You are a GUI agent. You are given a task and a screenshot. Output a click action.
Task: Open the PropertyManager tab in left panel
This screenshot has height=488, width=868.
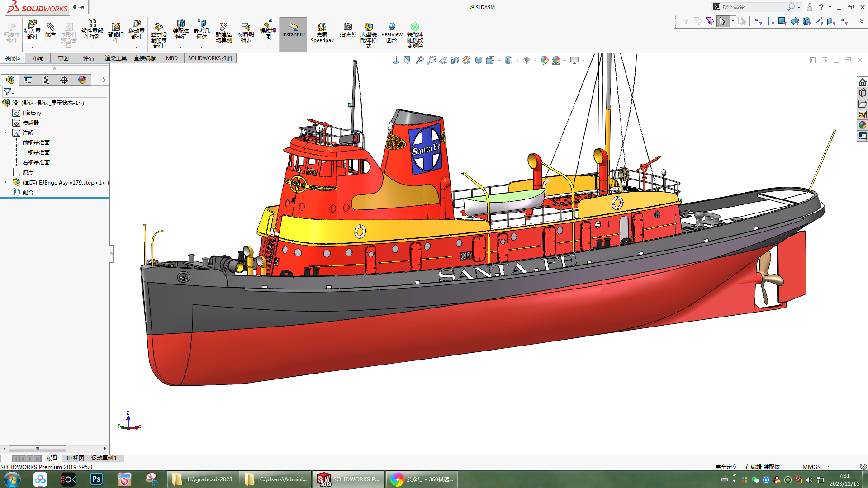(28, 80)
